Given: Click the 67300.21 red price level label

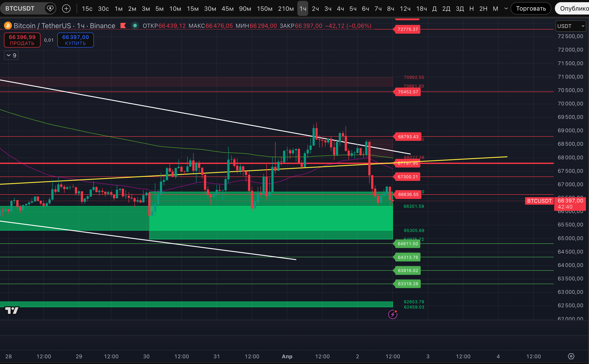Looking at the screenshot, I should coord(407,177).
